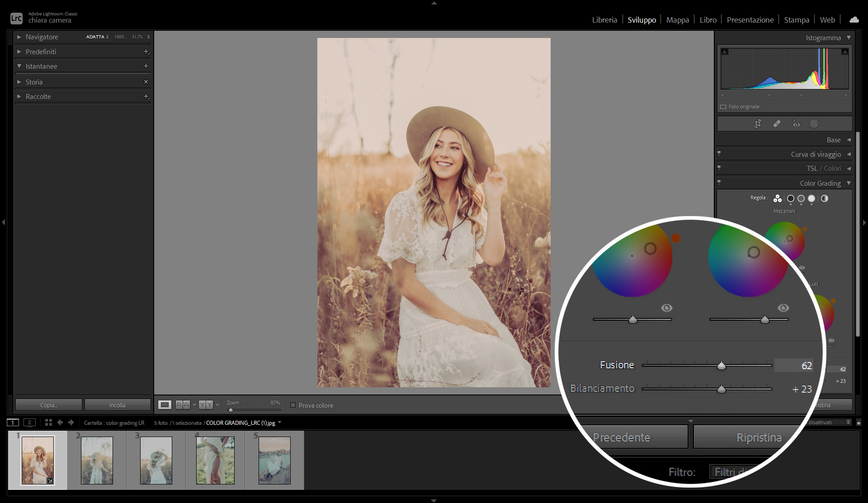Screen dimensions: 868x503
Task: Open the Masking tool
Action: tap(814, 124)
